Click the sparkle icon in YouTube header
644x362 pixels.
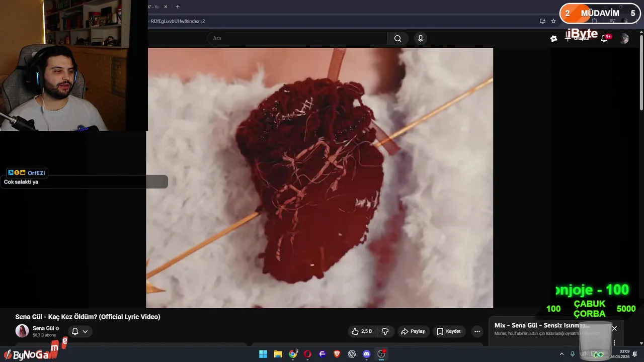(x=554, y=38)
